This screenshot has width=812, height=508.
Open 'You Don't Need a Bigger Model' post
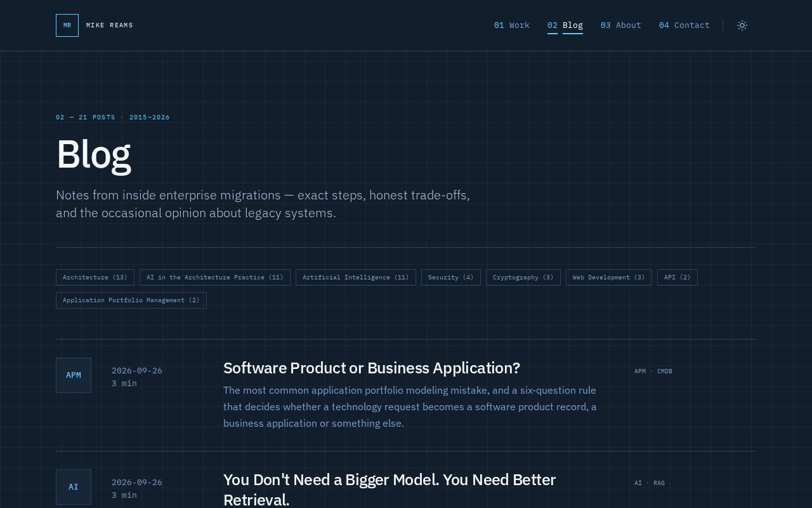coord(390,490)
